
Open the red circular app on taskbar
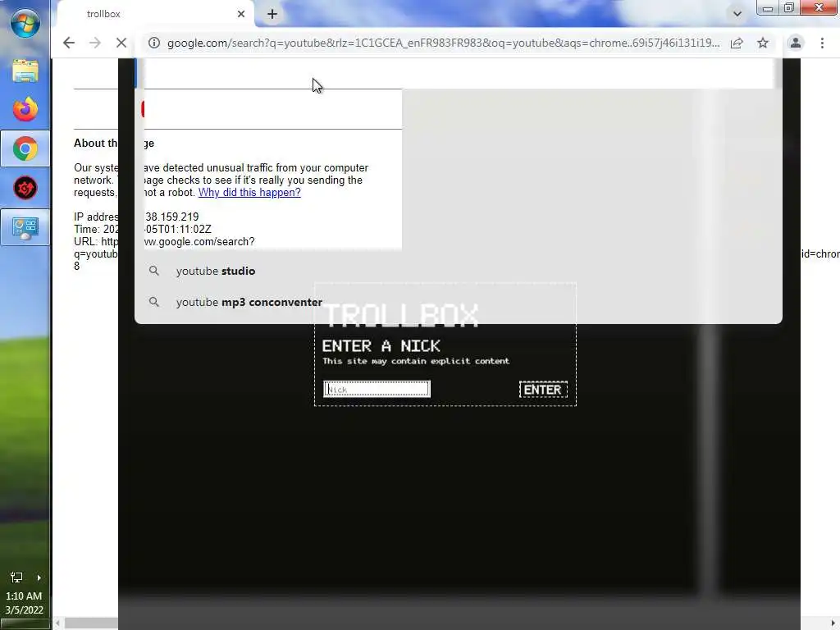pyautogui.click(x=25, y=188)
